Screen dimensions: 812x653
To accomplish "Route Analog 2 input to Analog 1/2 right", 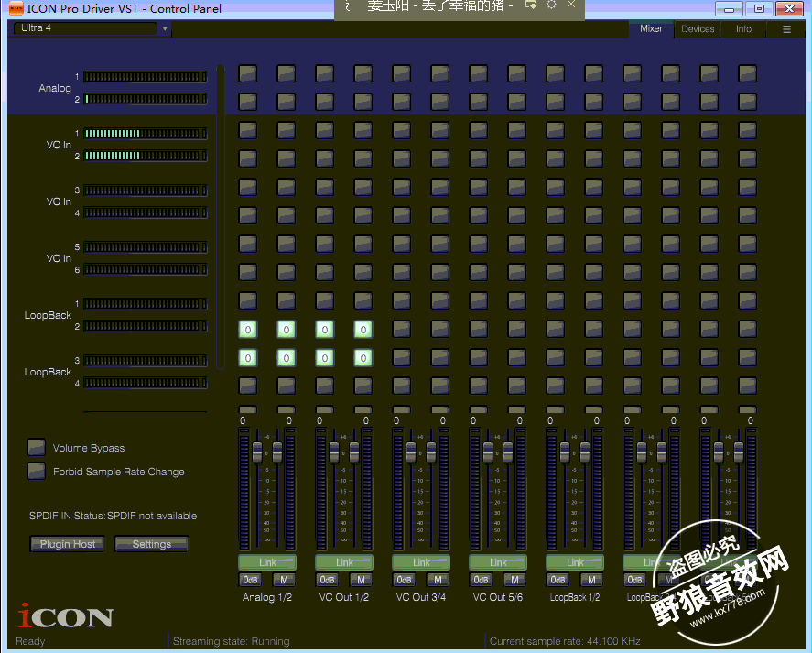I will point(287,102).
